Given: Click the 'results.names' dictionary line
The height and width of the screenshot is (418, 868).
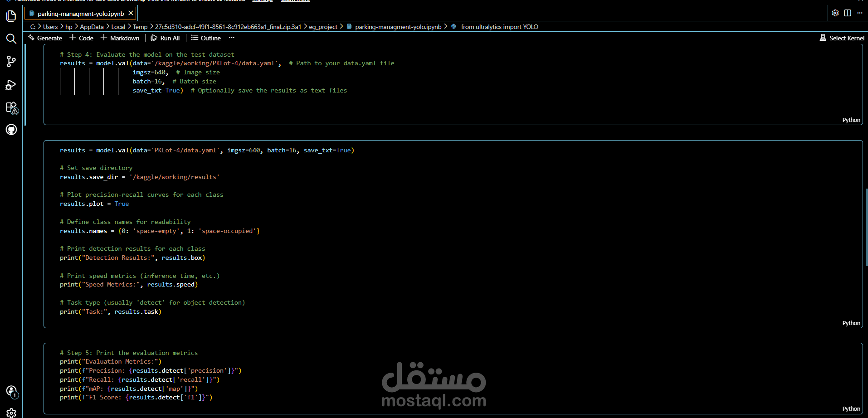Looking at the screenshot, I should point(160,231).
